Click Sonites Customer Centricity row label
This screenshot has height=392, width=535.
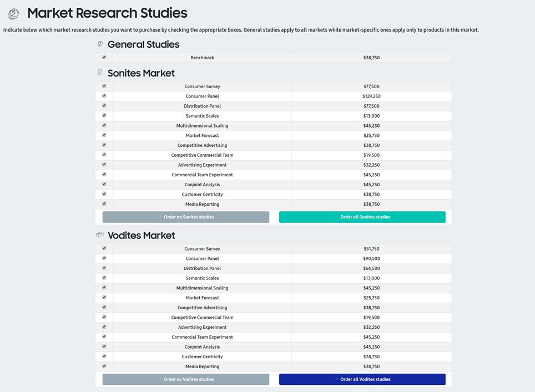click(x=203, y=195)
